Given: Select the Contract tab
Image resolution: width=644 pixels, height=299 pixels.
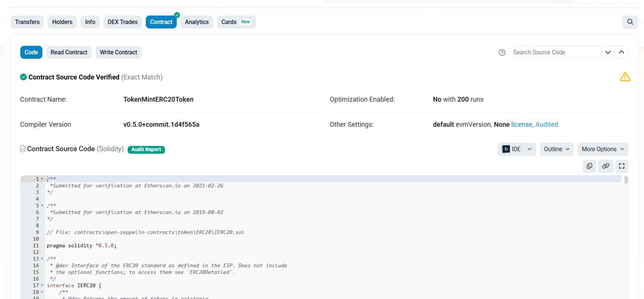Looking at the screenshot, I should (x=161, y=22).
